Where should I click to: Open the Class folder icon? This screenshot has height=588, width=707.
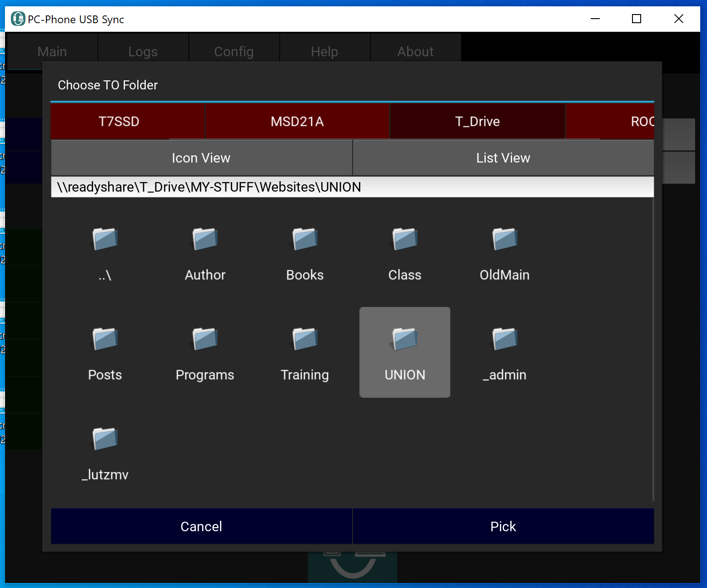point(405,239)
